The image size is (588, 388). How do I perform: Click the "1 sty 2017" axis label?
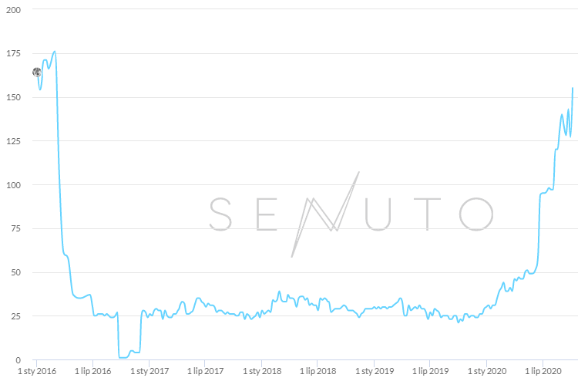pyautogui.click(x=149, y=371)
